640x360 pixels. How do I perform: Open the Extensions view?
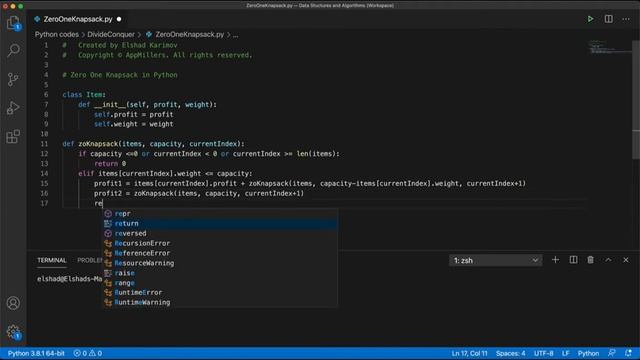pos(13,136)
